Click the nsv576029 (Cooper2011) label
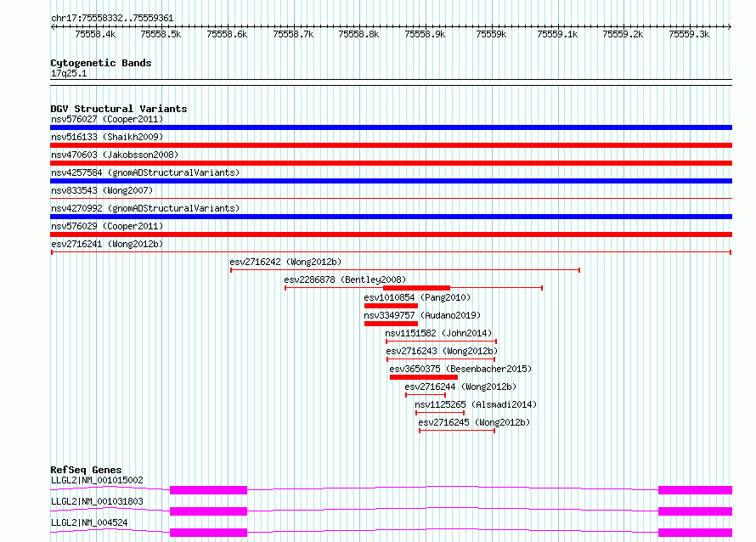The height and width of the screenshot is (542, 756). pos(107,226)
